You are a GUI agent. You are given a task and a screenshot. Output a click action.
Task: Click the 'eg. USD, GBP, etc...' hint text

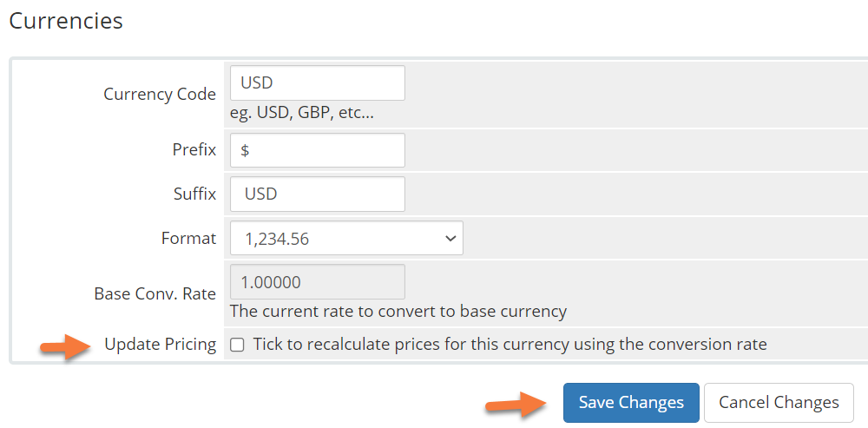click(x=301, y=113)
